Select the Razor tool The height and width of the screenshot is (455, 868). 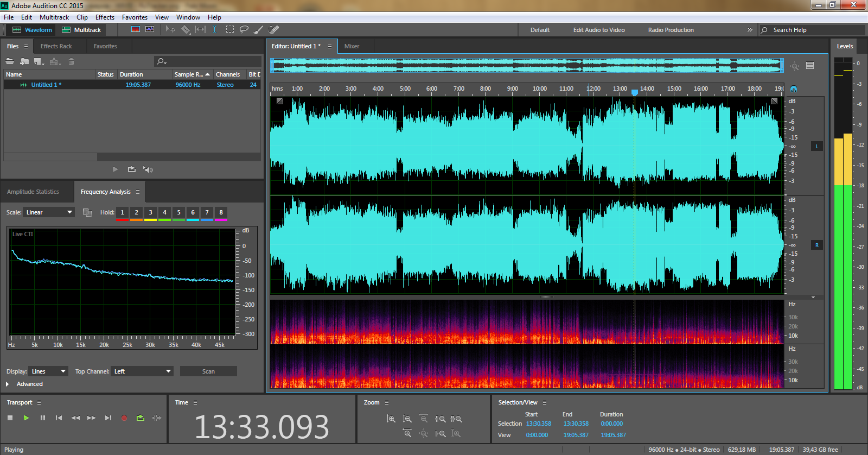[x=186, y=29]
